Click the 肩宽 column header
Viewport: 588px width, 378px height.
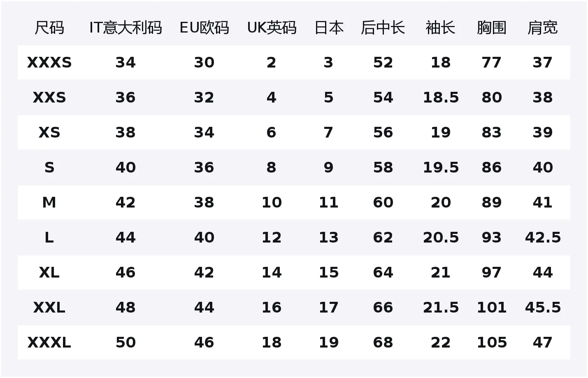point(542,28)
